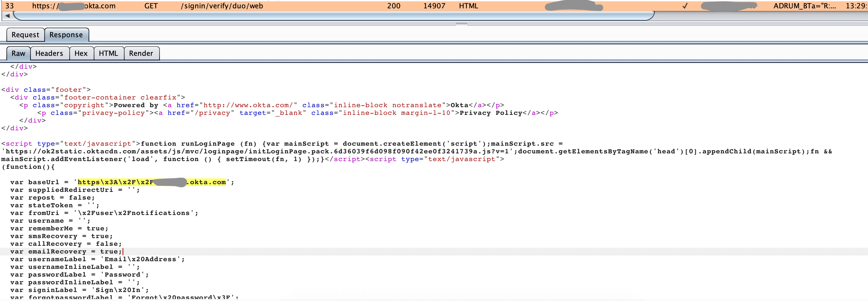Click the 'var fromUri' line
The height and width of the screenshot is (301, 868).
104,213
